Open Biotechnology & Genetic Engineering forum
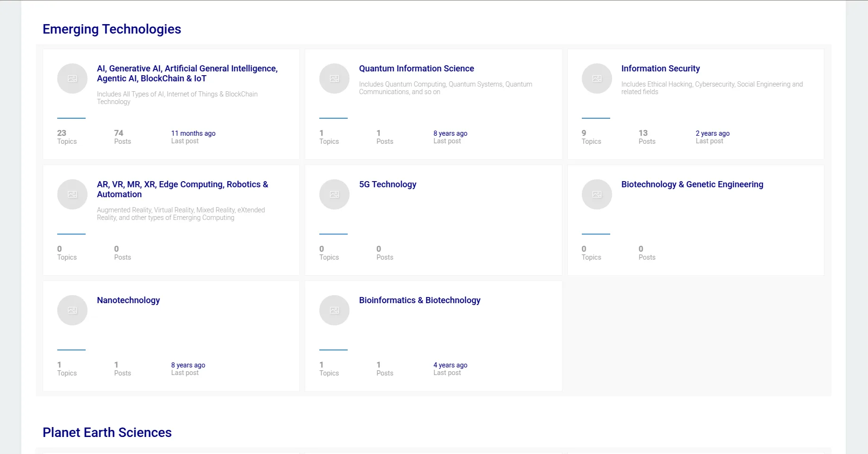 692,184
